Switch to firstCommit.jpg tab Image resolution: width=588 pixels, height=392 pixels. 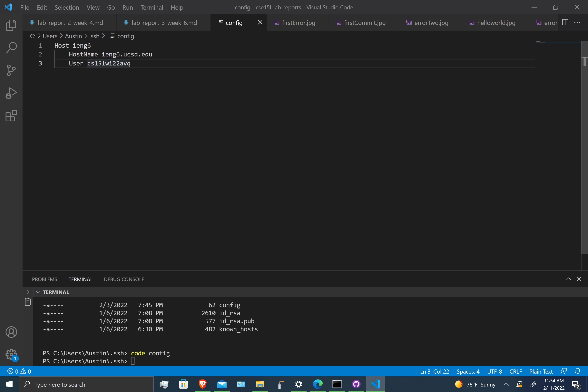[x=364, y=23]
